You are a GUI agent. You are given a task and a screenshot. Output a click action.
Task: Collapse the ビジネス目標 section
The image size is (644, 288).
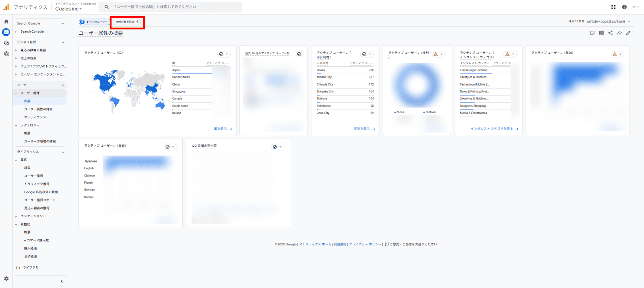point(63,42)
